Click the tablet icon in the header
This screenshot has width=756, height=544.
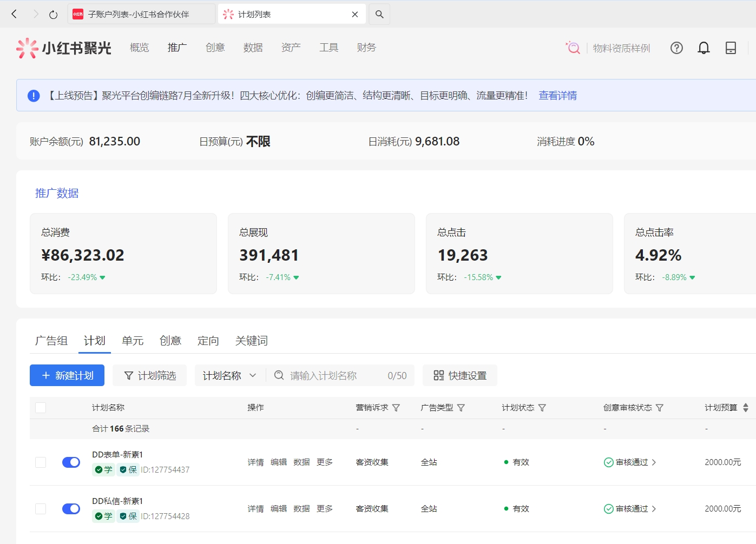pyautogui.click(x=731, y=48)
